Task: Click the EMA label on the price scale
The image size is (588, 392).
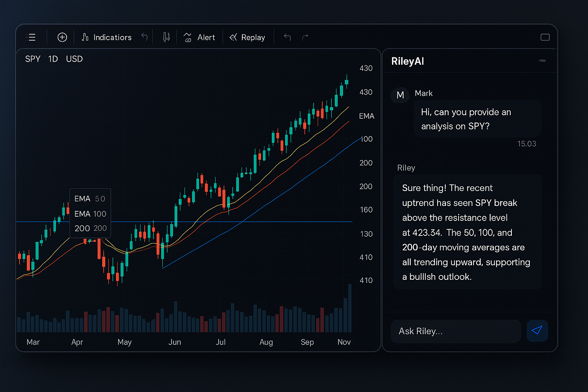Action: (366, 116)
